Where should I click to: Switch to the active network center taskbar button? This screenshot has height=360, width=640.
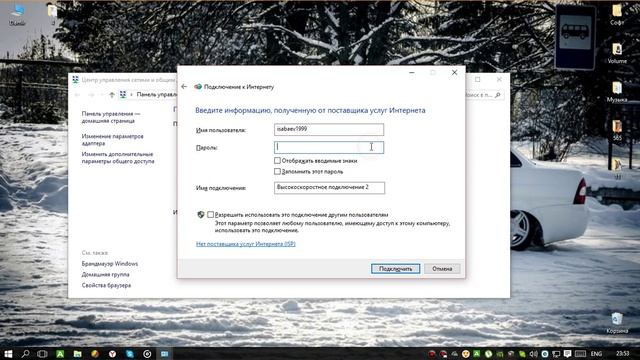point(164,353)
